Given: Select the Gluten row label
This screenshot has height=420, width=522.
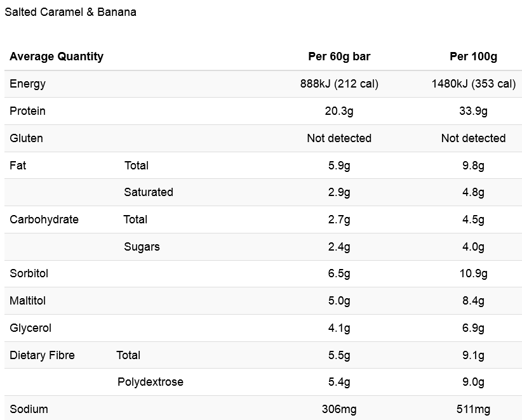Looking at the screenshot, I should tap(26, 138).
